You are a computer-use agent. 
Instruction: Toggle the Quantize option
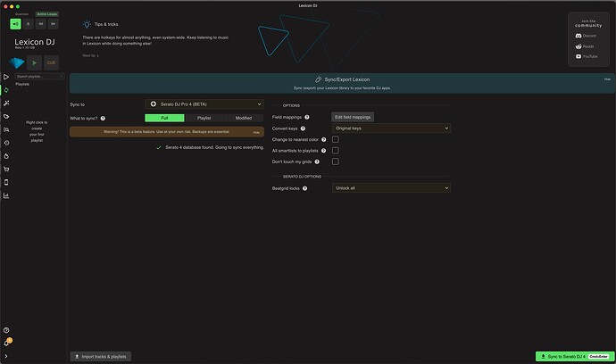[x=22, y=13]
